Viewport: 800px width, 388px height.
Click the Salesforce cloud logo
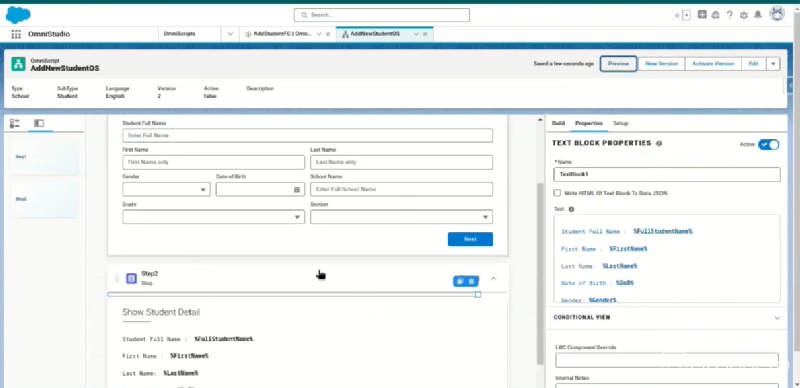click(18, 15)
